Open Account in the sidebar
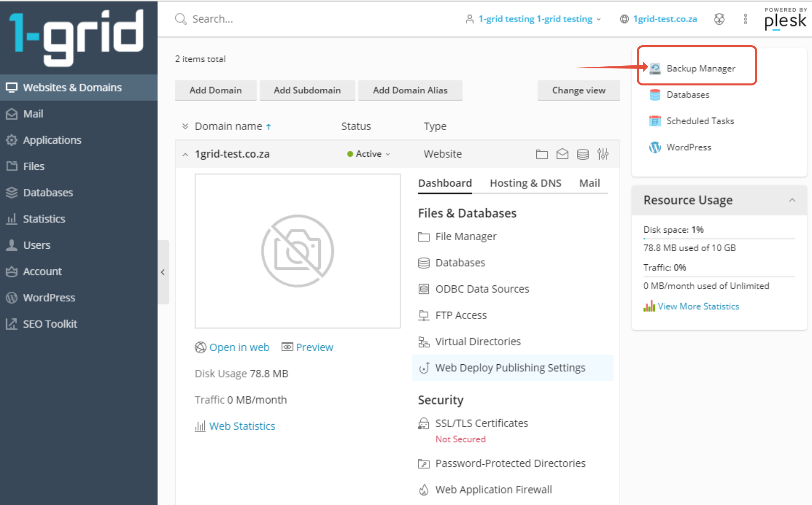Screen dimensions: 812x505 [x=78, y=271]
